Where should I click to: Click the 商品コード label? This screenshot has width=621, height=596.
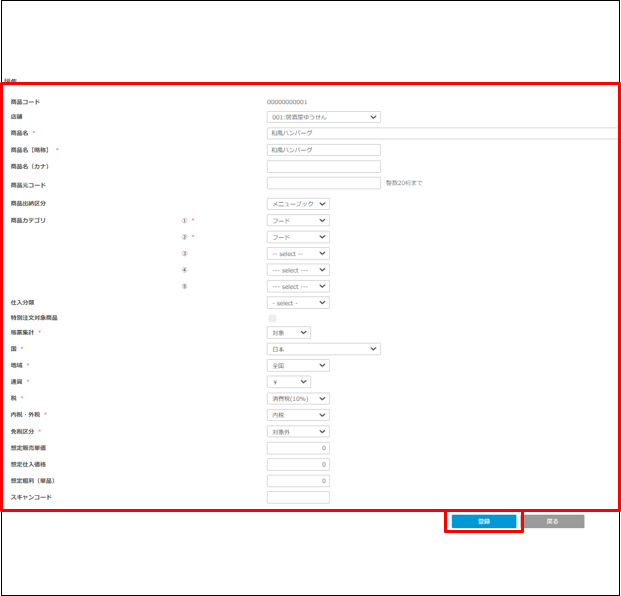point(25,102)
